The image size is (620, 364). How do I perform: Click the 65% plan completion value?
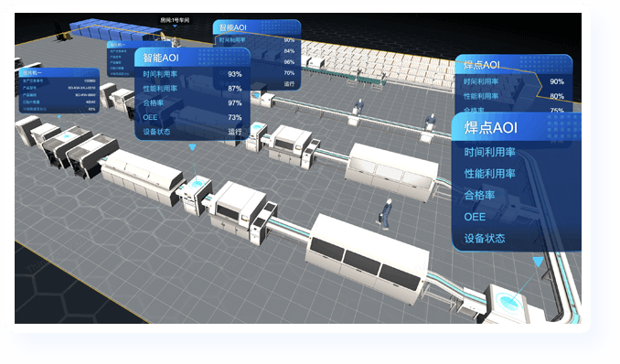point(91,109)
